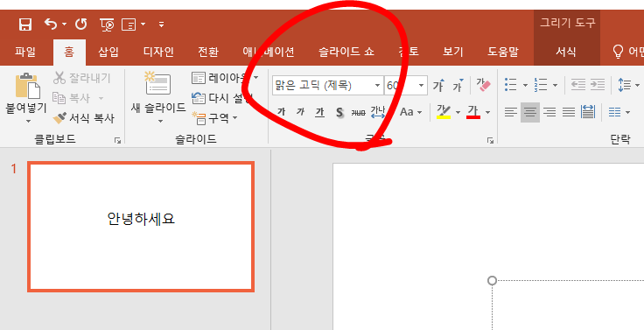Align text to the left
644x330 pixels.
click(x=510, y=112)
